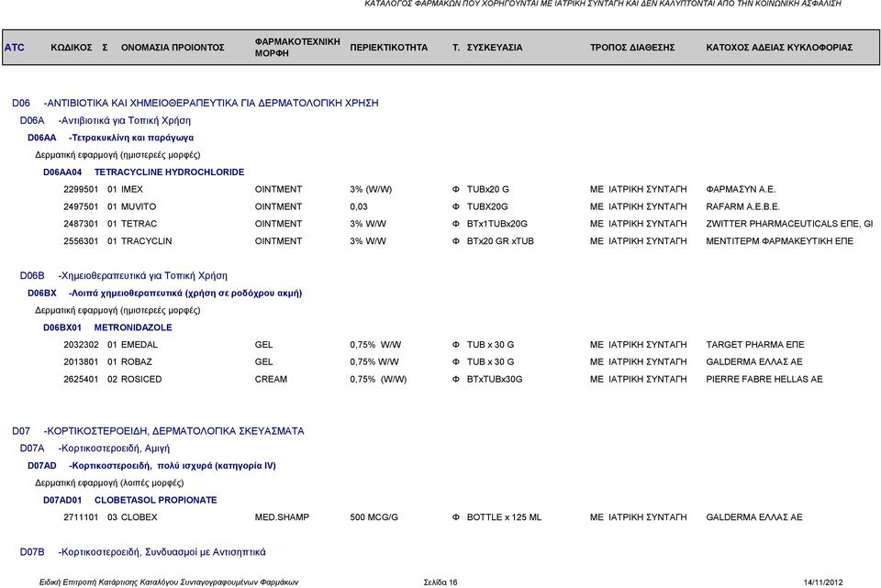Select the EMEDAL product name

[x=139, y=345]
